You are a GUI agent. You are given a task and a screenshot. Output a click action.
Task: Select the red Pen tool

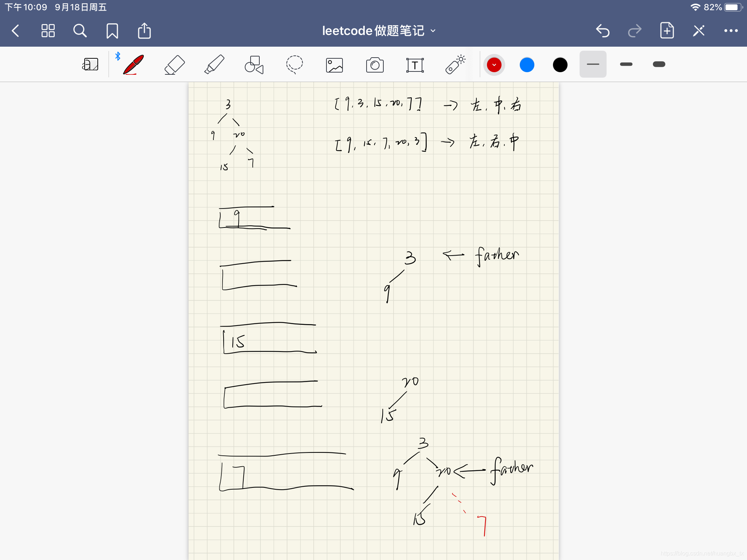click(133, 65)
